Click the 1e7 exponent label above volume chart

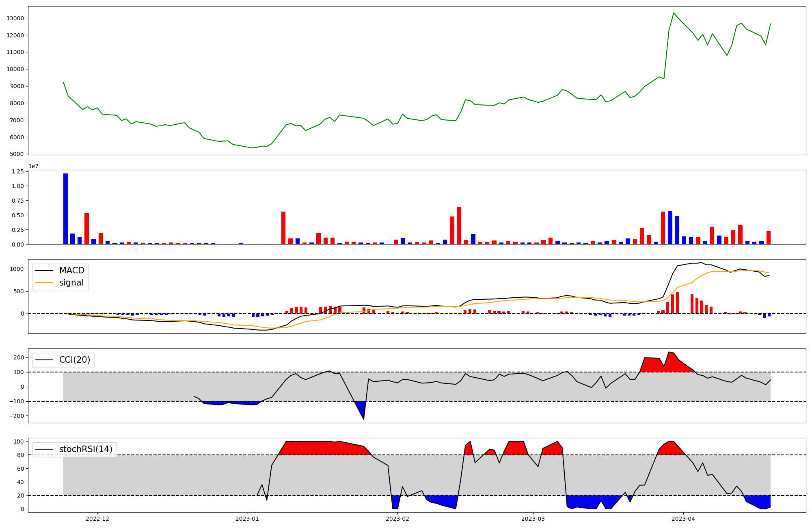(33, 166)
